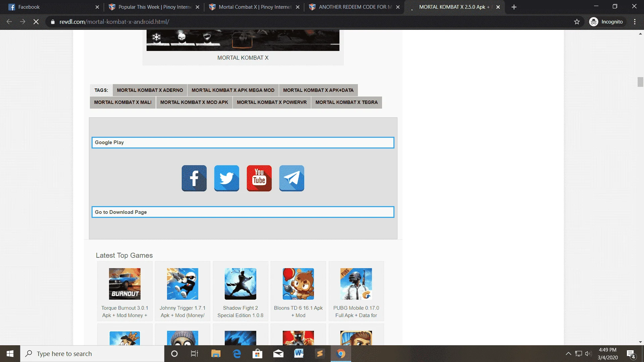Click the Torque Burnout 3.0.1 title link
644x362 pixels.
click(125, 312)
